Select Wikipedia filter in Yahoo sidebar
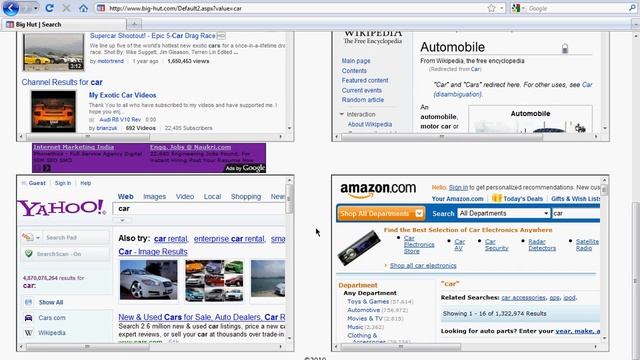Viewport: 640px width, 360px height. pos(52,333)
